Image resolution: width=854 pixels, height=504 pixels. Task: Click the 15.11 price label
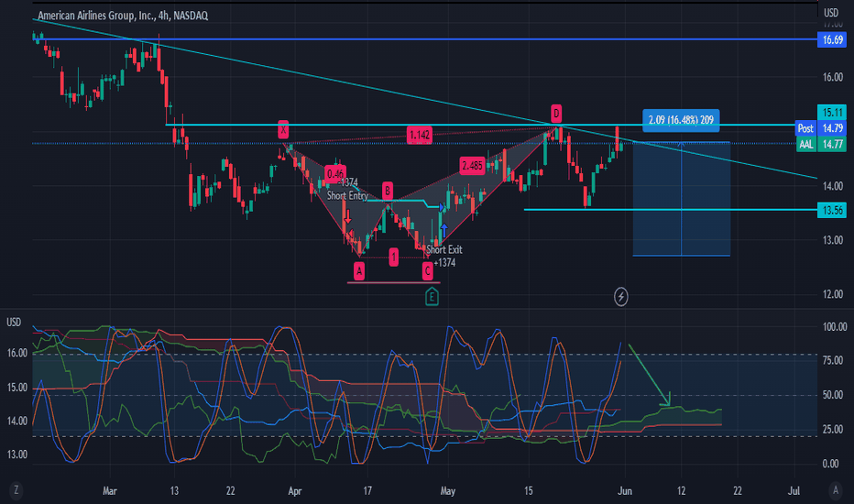832,112
